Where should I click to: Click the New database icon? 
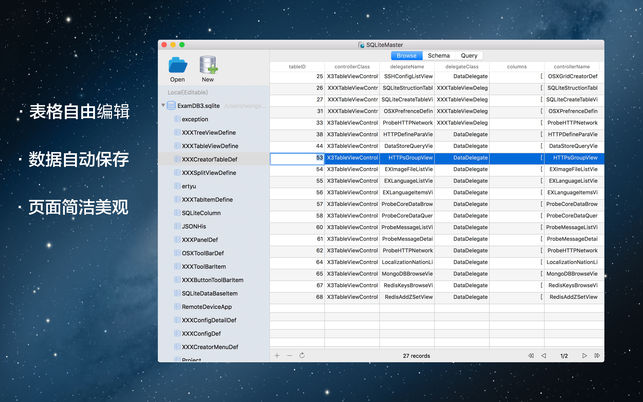tap(208, 65)
